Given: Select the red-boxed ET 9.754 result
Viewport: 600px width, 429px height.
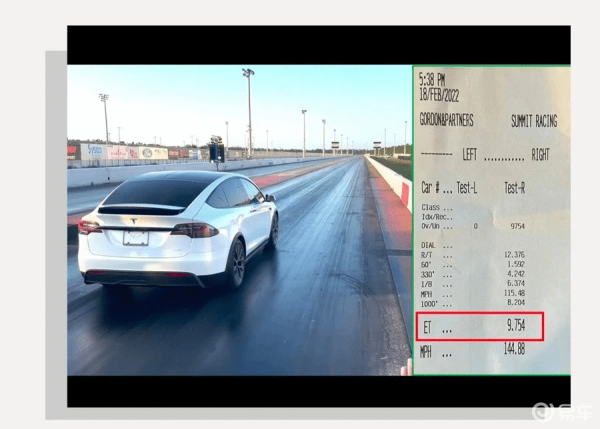Looking at the screenshot, I should (479, 326).
